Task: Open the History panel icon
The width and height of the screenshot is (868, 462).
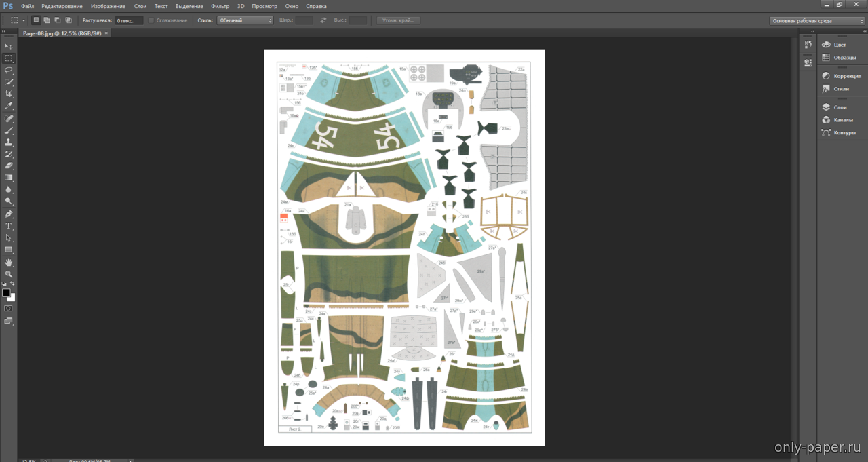Action: click(x=808, y=45)
